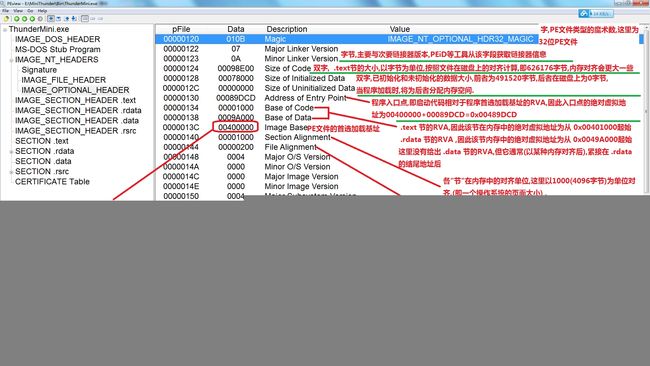Click the Major O/S Version row

297,157
